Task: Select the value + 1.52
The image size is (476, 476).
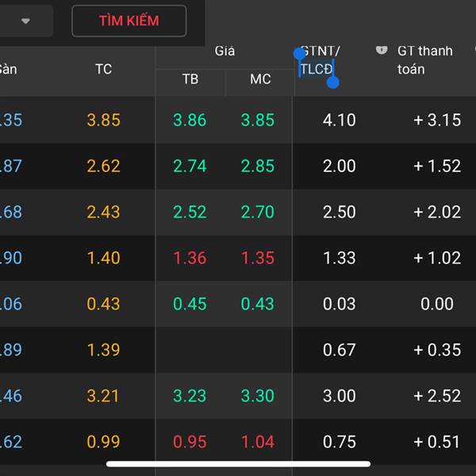Action: (x=437, y=166)
